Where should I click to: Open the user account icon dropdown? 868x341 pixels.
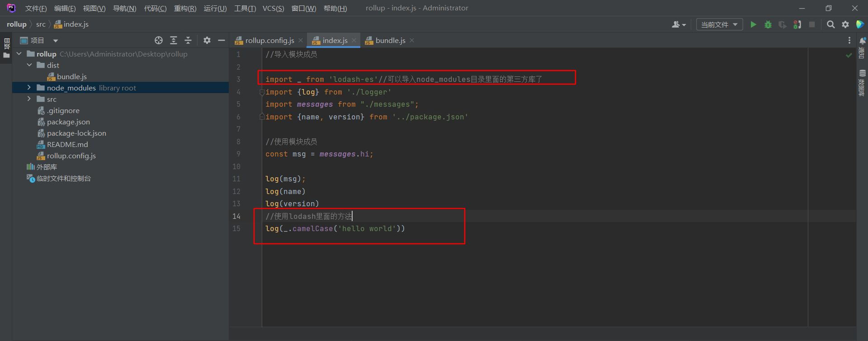click(679, 24)
